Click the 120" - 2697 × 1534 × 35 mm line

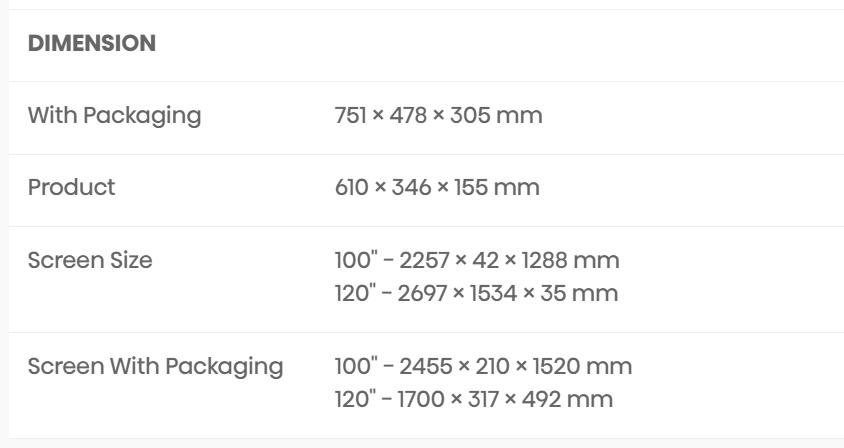pos(476,293)
